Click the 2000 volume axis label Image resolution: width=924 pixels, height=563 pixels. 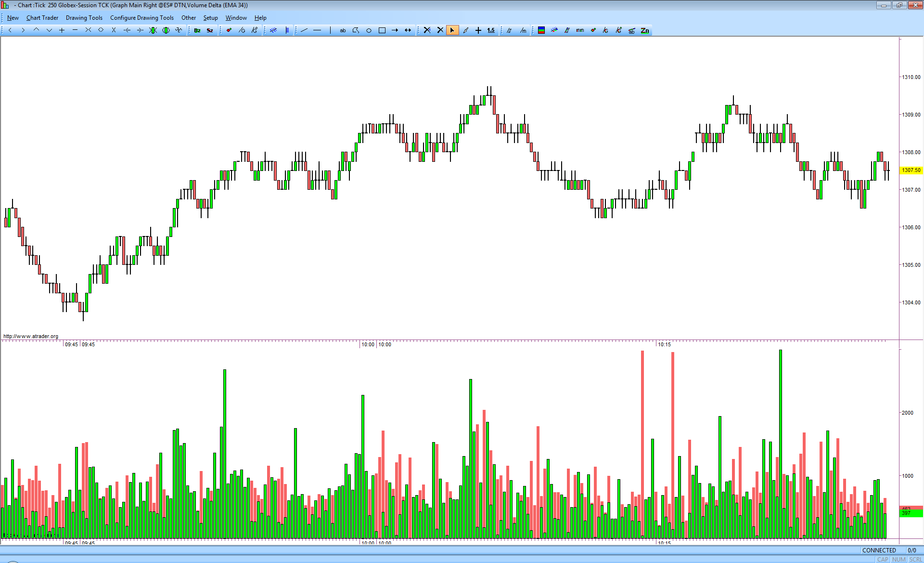pos(908,413)
